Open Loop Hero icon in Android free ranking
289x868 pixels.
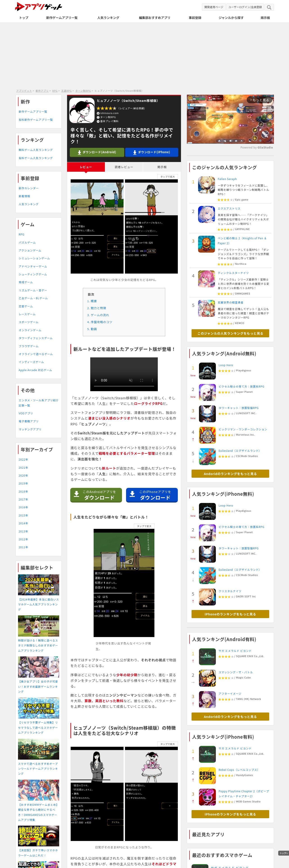pyautogui.click(x=207, y=371)
